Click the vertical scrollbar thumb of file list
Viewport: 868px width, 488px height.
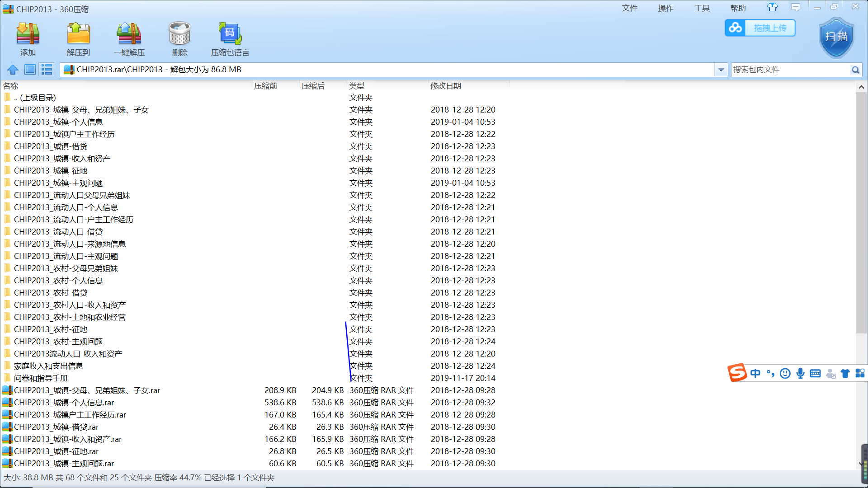coord(861,212)
